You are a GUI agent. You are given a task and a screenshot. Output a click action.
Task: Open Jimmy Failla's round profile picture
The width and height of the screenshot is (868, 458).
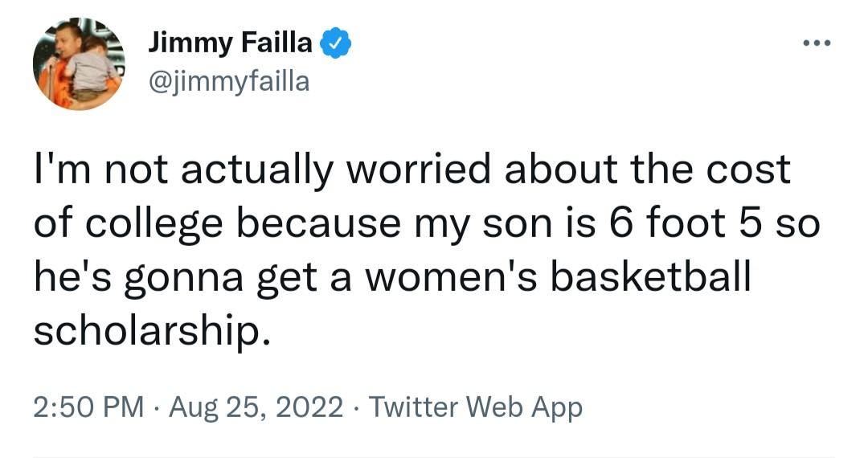click(x=79, y=63)
